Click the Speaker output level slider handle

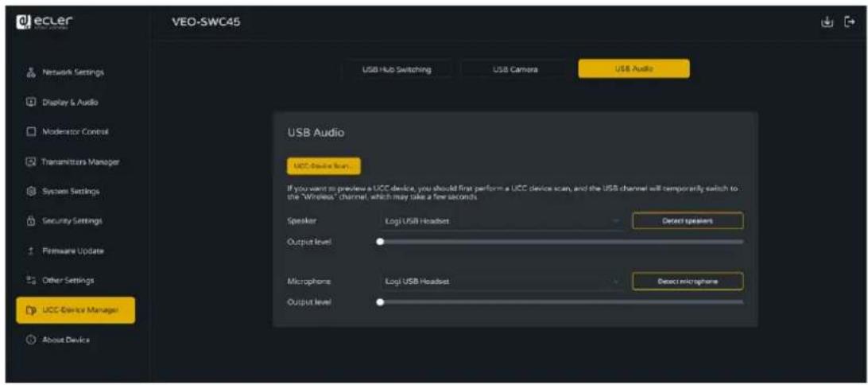pos(380,242)
